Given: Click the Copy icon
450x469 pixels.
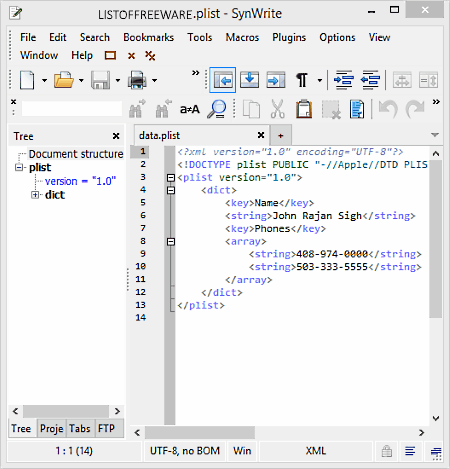Looking at the screenshot, I should pyautogui.click(x=251, y=109).
